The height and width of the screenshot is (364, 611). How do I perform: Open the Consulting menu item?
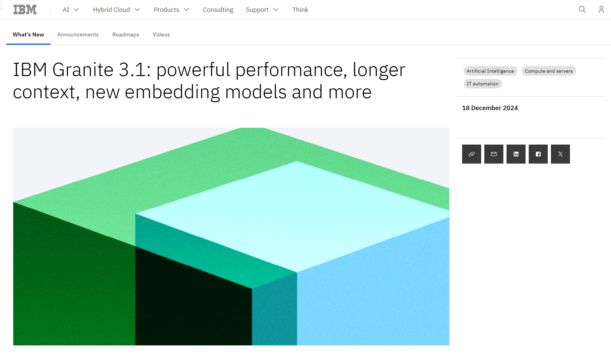click(x=218, y=10)
